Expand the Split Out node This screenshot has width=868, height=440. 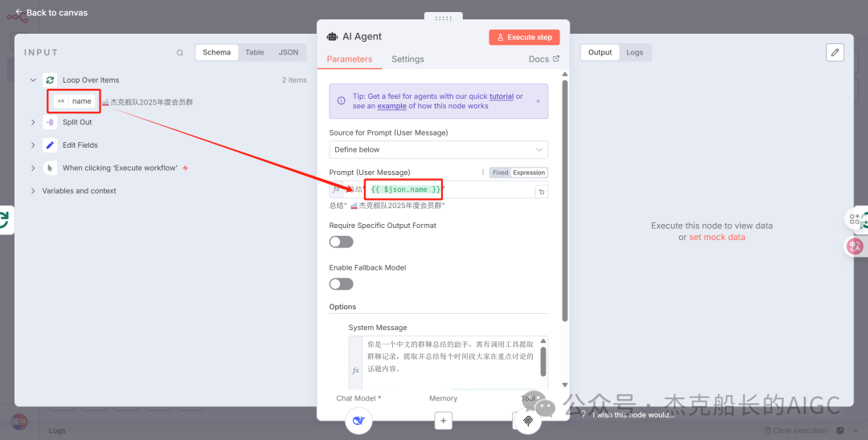(33, 122)
